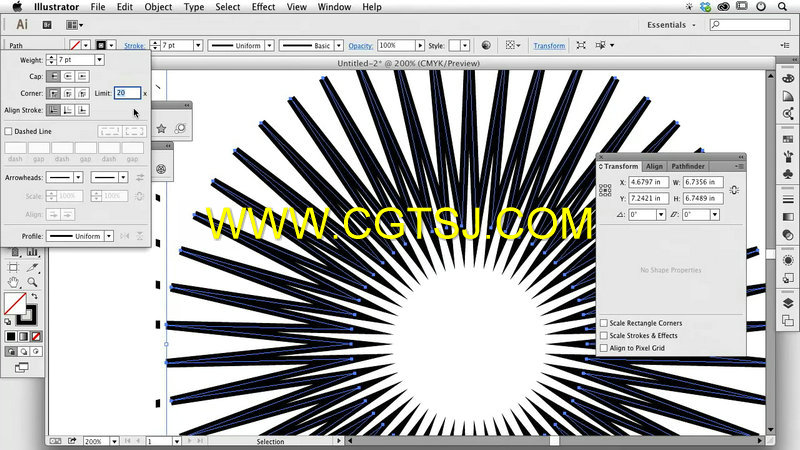800x450 pixels.
Task: Open the Object menu
Action: click(158, 7)
